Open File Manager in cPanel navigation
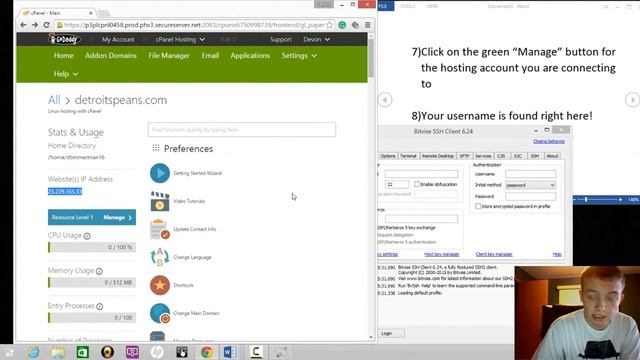Image resolution: width=640 pixels, height=360 pixels. click(x=169, y=56)
